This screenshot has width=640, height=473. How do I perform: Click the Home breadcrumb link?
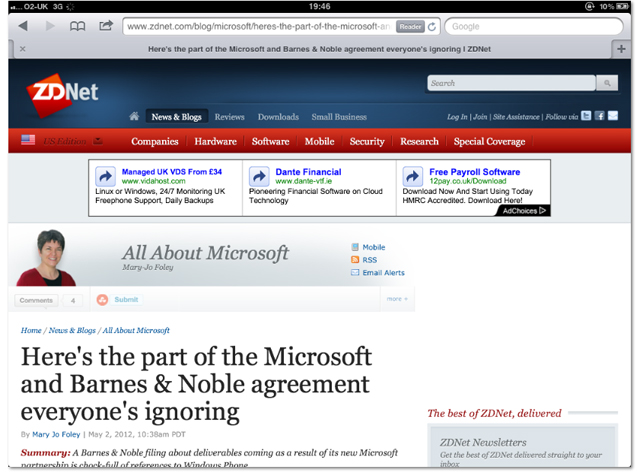point(31,330)
